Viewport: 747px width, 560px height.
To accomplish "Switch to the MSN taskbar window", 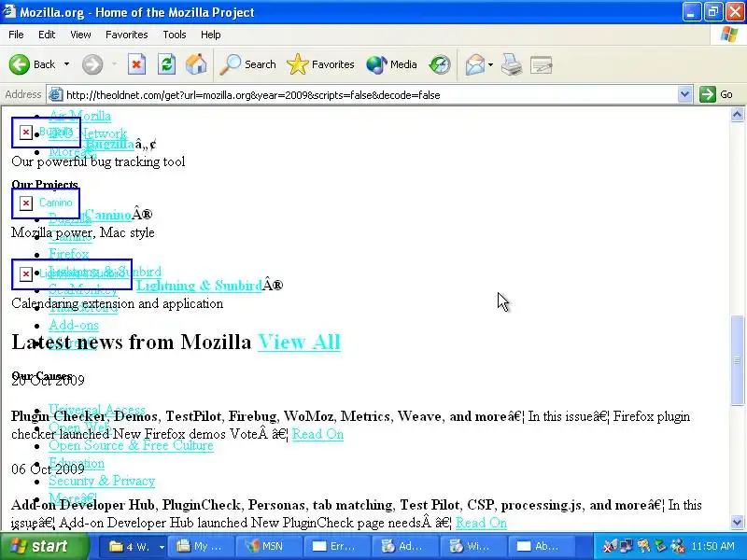I will pyautogui.click(x=269, y=546).
